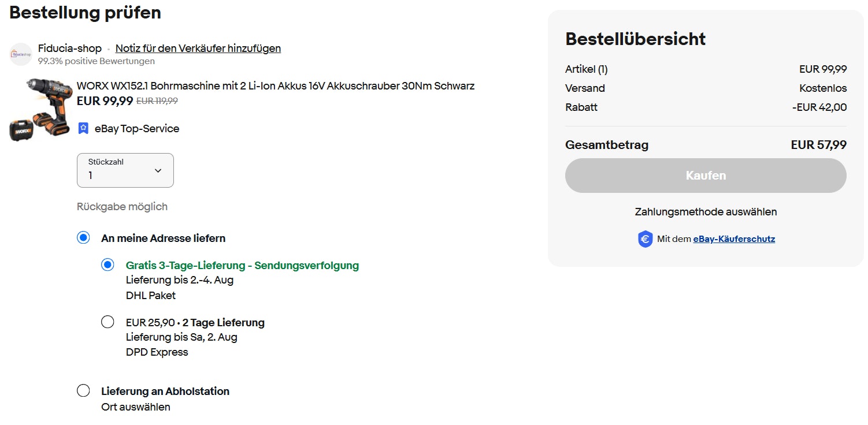
Task: Click the Fiducia-shop seller logo icon
Action: click(21, 54)
